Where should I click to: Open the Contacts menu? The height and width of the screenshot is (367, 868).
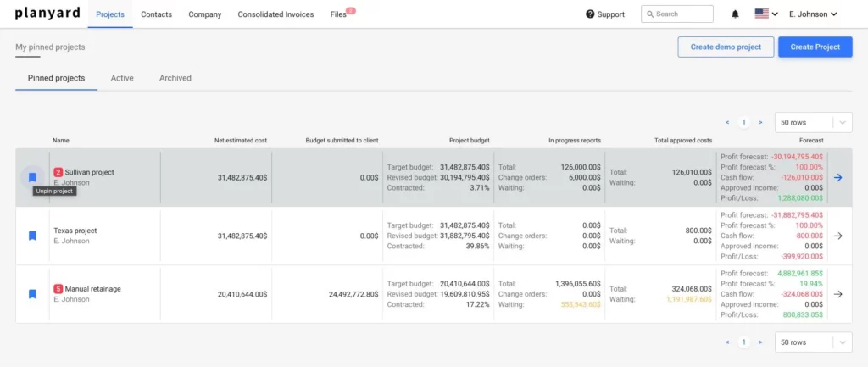pyautogui.click(x=157, y=14)
